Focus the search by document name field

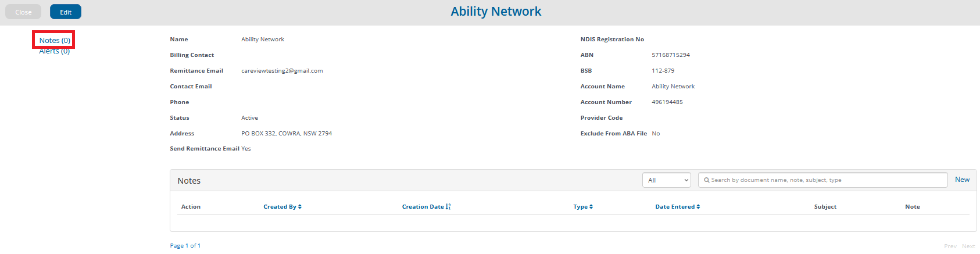point(823,180)
